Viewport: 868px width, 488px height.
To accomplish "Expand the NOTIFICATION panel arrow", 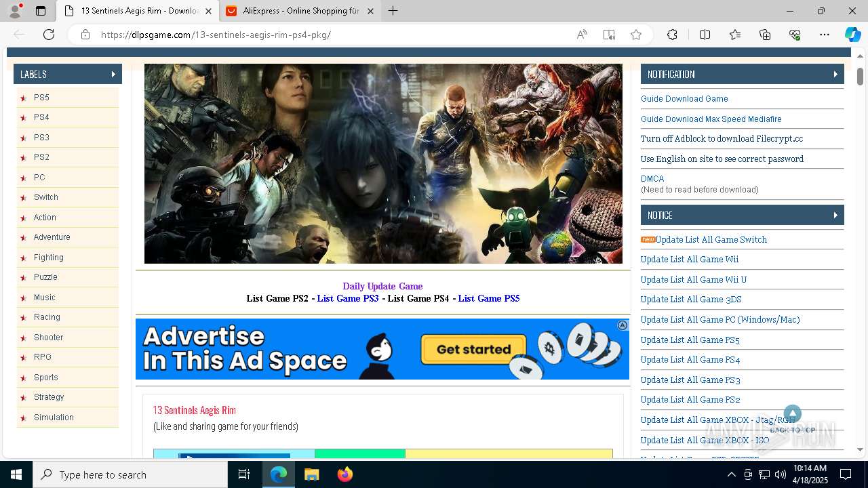I will tap(835, 74).
